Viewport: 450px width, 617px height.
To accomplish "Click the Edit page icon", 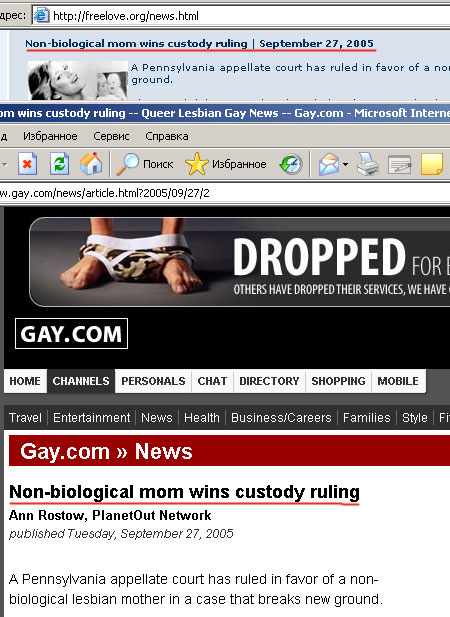I will coord(399,164).
